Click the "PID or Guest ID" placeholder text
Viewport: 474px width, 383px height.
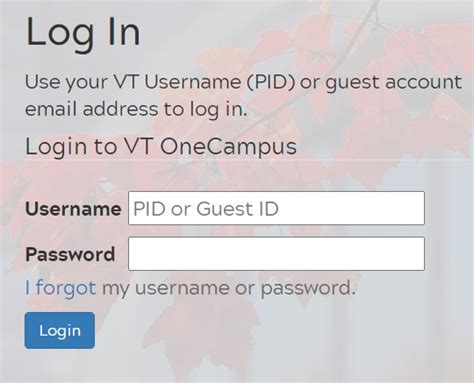pyautogui.click(x=206, y=209)
